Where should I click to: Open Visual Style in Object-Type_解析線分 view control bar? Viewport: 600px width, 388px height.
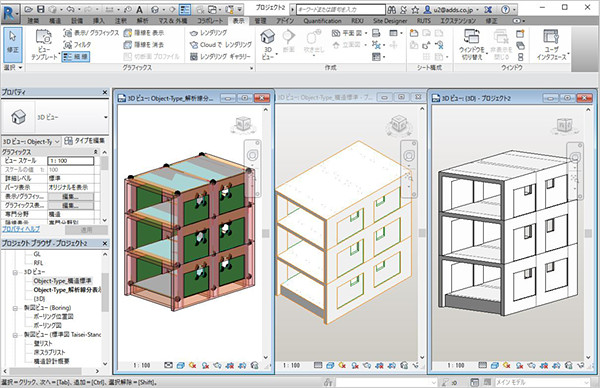181,365
